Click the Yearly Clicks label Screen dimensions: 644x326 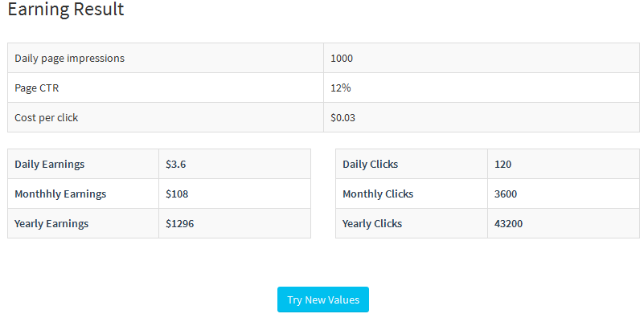click(372, 223)
